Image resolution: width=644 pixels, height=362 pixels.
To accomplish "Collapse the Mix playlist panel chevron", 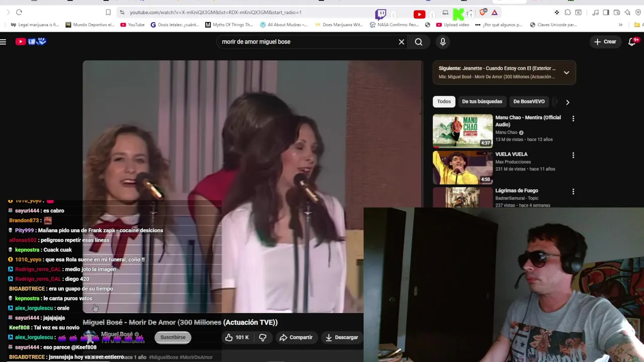I will 567,72.
